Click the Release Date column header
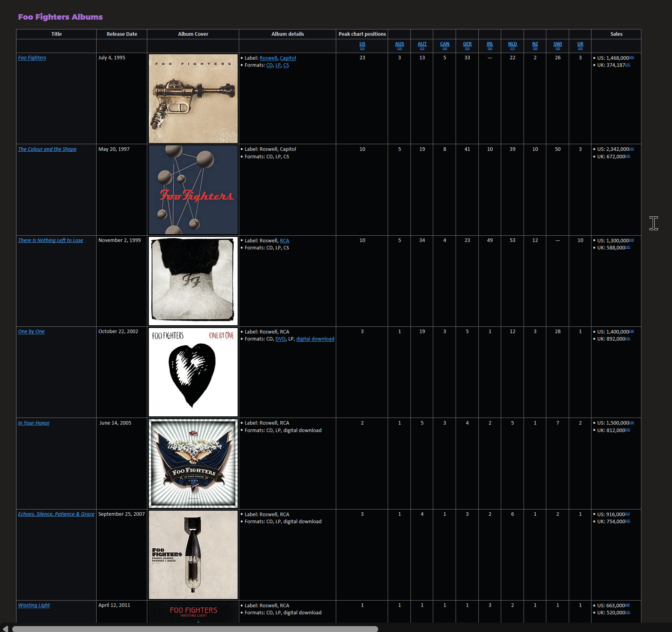This screenshot has height=632, width=672. point(122,34)
